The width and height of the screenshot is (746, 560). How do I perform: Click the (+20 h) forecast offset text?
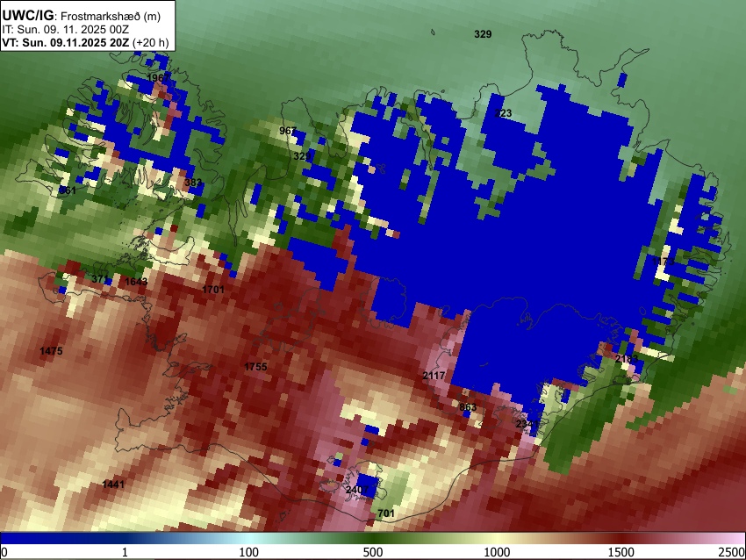tap(150, 42)
